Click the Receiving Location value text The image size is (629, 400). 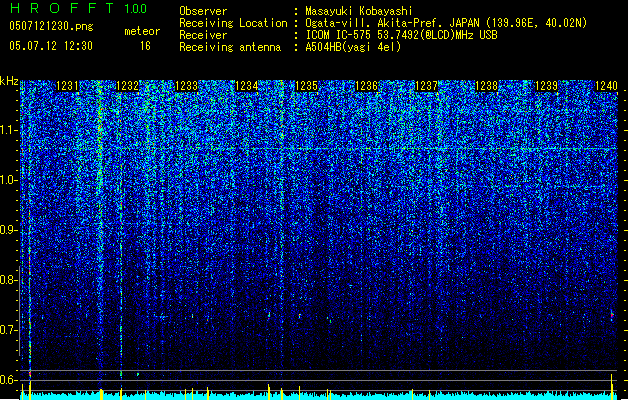[446, 23]
